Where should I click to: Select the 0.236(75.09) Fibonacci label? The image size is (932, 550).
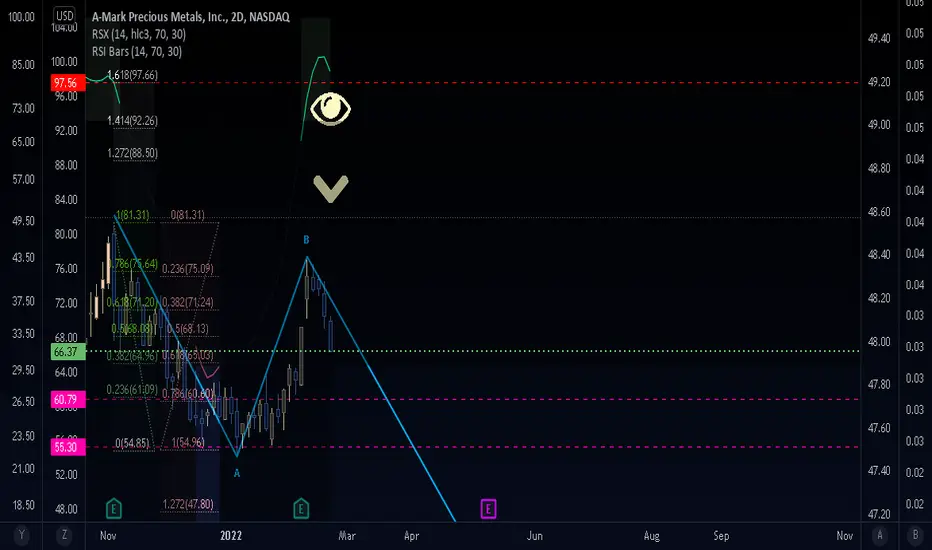(187, 269)
